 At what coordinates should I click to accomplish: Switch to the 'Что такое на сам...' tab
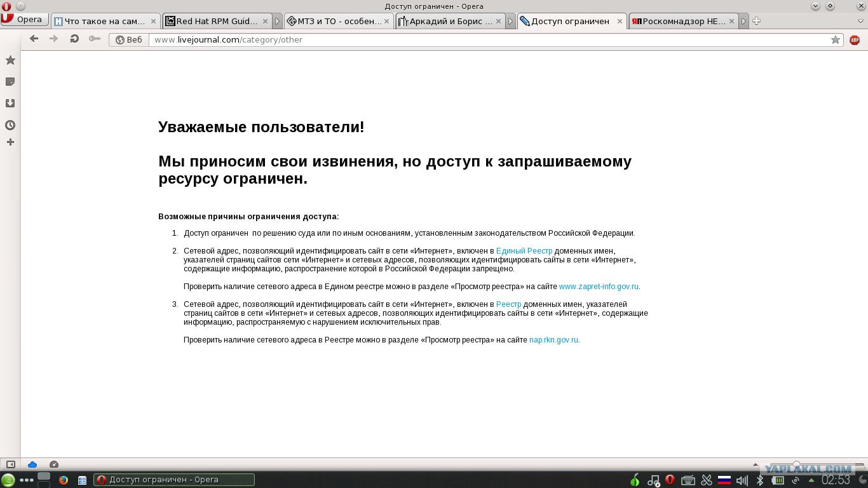tap(105, 21)
